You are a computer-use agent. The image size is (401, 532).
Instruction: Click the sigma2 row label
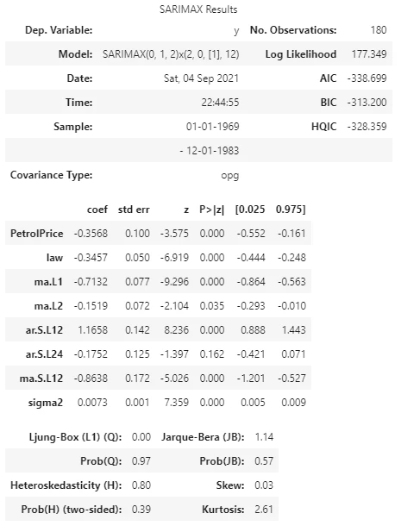pos(46,403)
